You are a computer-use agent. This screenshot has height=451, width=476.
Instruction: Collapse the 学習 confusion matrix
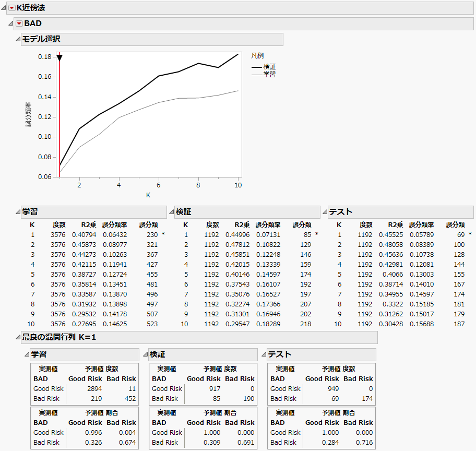tap(26, 354)
